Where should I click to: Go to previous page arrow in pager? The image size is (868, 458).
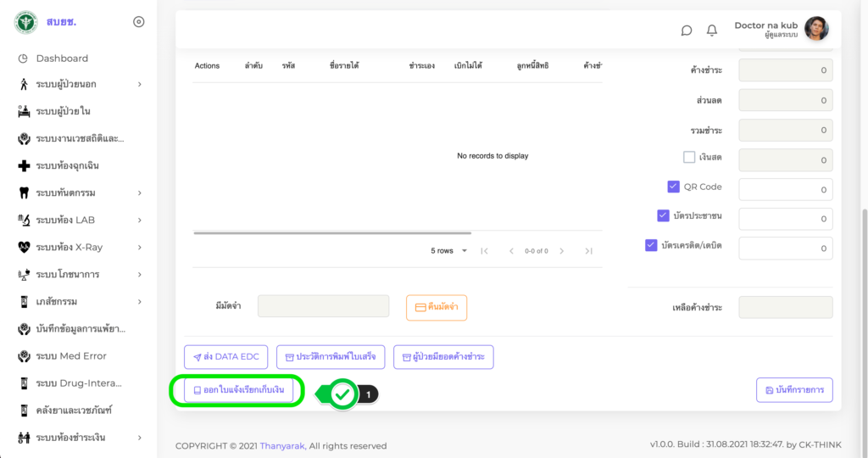click(x=511, y=251)
